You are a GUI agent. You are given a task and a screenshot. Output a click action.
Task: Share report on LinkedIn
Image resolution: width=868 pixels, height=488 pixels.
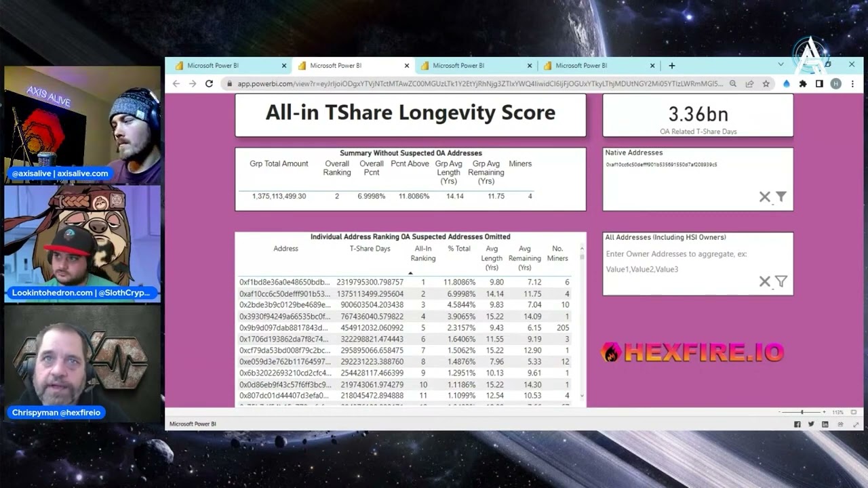[825, 424]
